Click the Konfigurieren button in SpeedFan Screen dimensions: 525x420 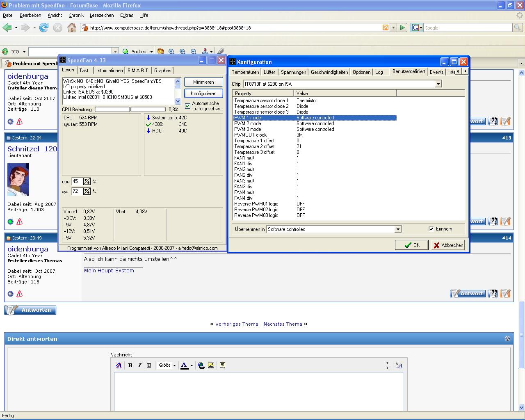pos(203,93)
